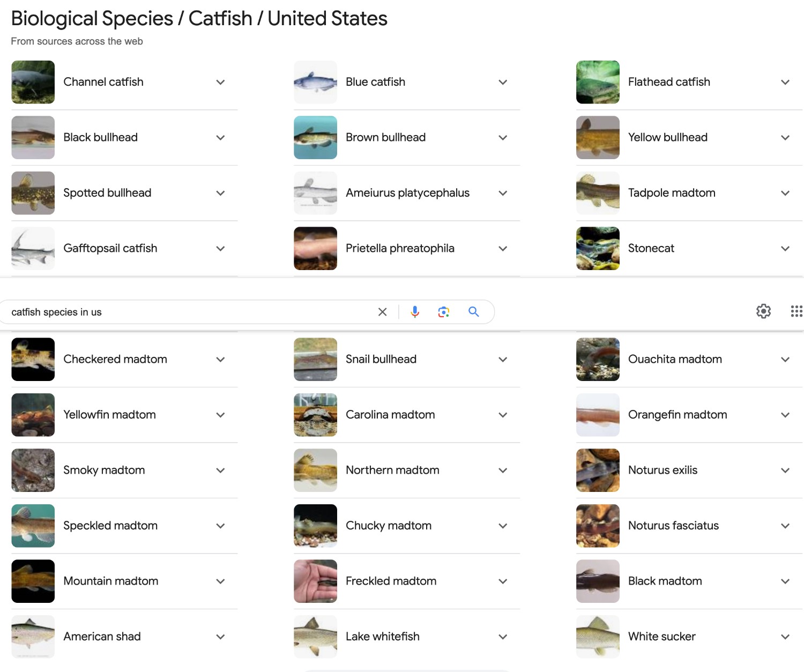Click into the search input field
804x672 pixels.
pyautogui.click(x=188, y=312)
